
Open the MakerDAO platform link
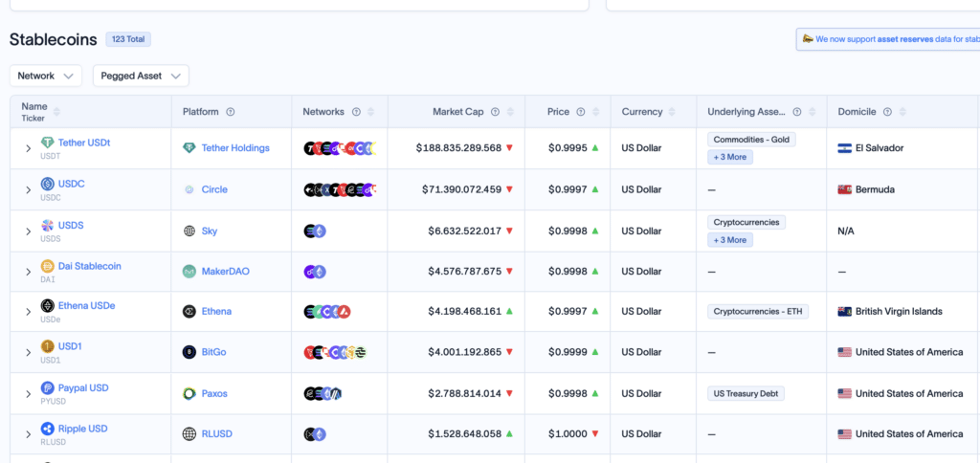pos(225,271)
